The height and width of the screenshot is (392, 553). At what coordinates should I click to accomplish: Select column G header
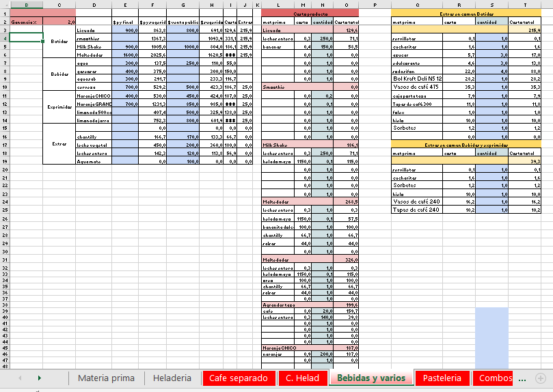point(183,5)
